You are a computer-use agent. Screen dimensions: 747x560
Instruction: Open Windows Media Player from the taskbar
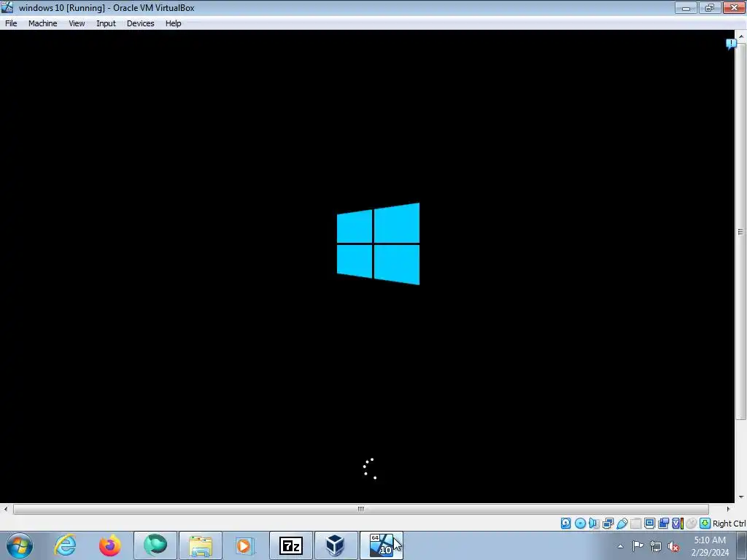click(245, 545)
